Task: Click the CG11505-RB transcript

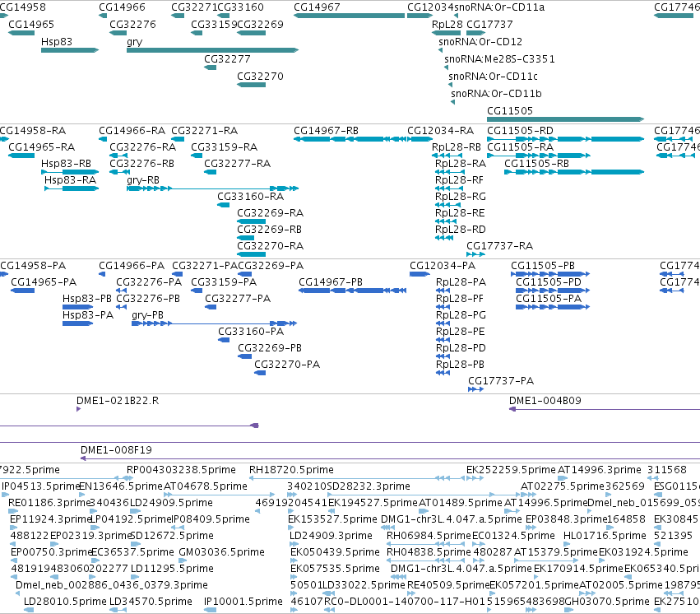Action: coord(574,172)
